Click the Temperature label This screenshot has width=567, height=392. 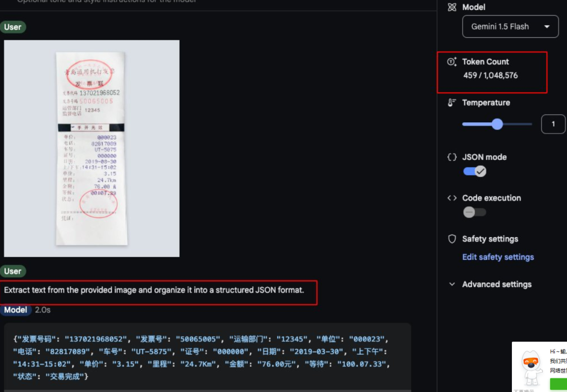[x=486, y=103]
